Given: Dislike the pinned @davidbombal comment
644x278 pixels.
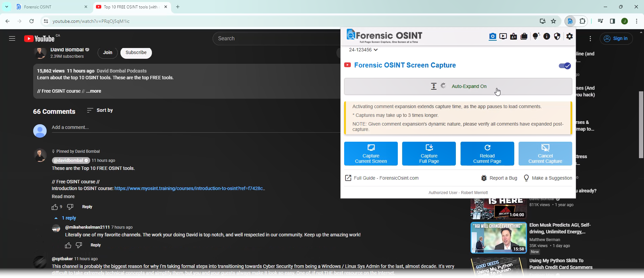Looking at the screenshot, I should 70,207.
